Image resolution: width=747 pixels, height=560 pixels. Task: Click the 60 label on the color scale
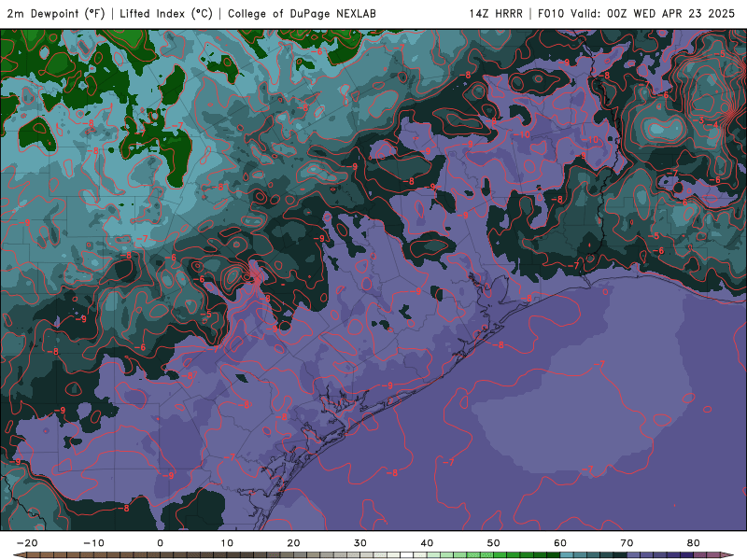560,543
